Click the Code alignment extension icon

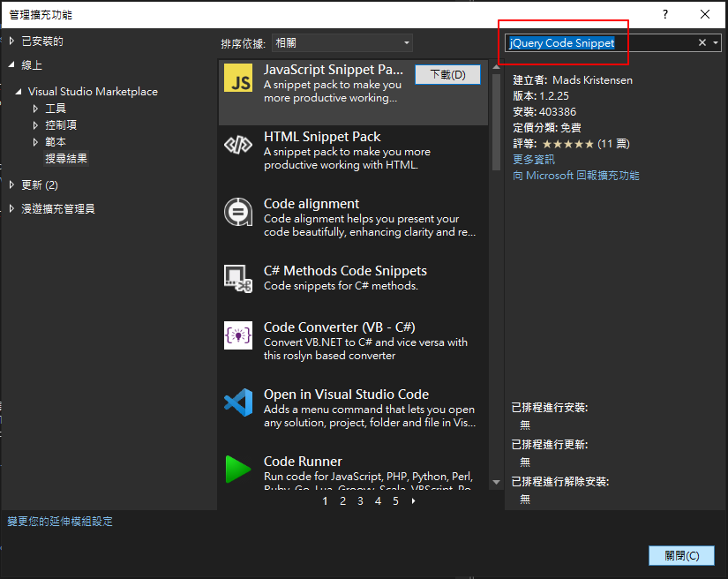(x=238, y=212)
